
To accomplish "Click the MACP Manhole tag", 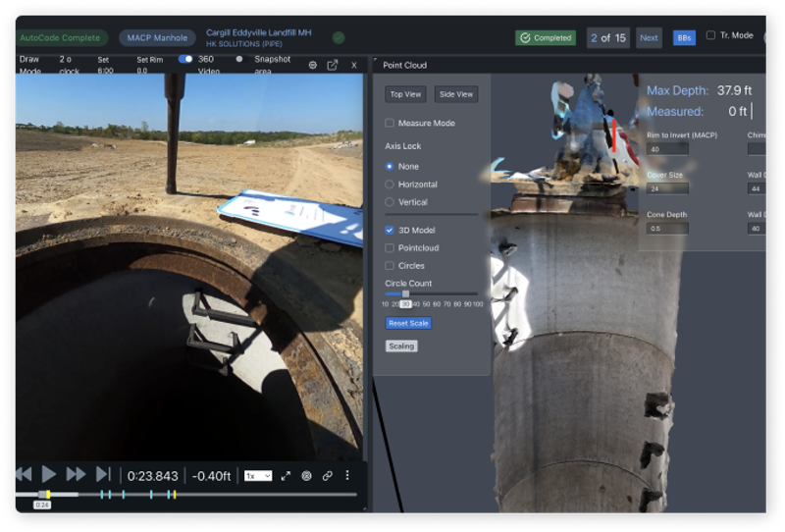I will (157, 38).
